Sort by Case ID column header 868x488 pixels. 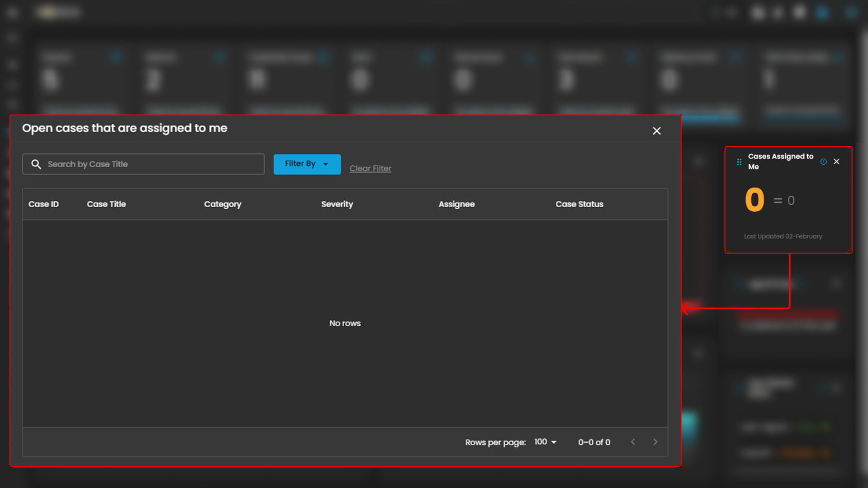coord(43,204)
